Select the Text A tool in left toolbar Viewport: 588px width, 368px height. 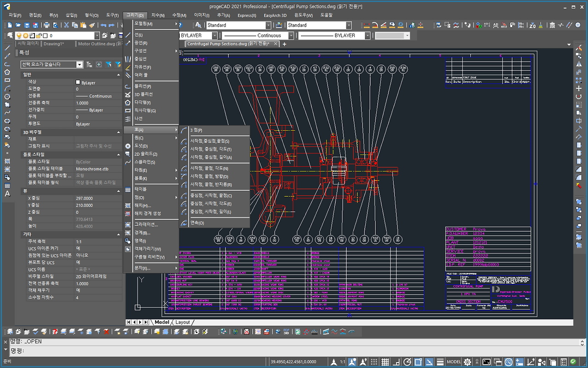click(7, 194)
